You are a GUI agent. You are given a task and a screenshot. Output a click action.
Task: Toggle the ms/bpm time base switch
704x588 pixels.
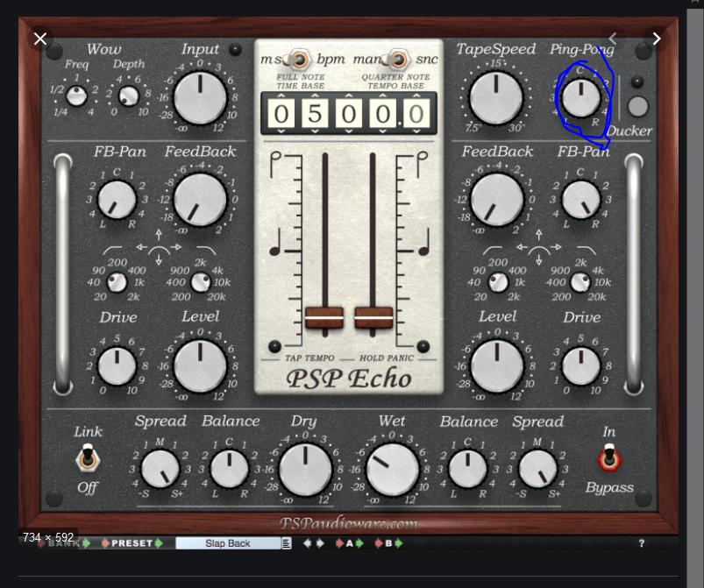[301, 60]
